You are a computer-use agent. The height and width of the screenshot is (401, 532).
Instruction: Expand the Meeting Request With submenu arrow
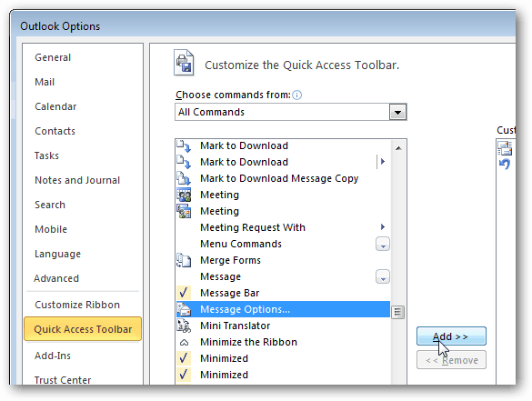(383, 227)
